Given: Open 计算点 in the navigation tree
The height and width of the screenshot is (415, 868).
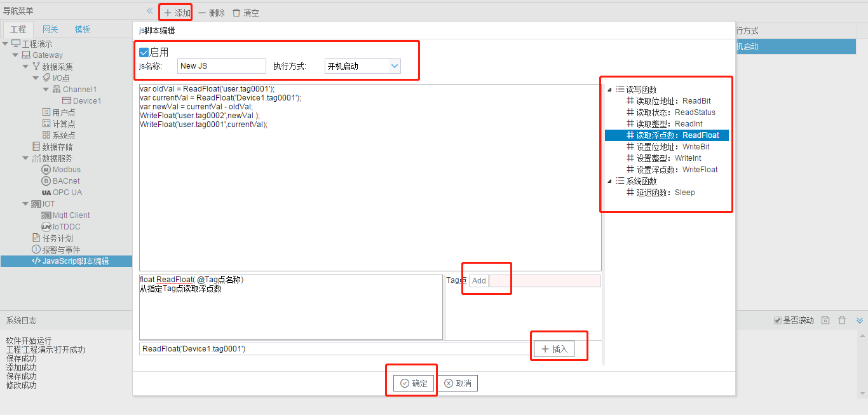Looking at the screenshot, I should click(58, 124).
